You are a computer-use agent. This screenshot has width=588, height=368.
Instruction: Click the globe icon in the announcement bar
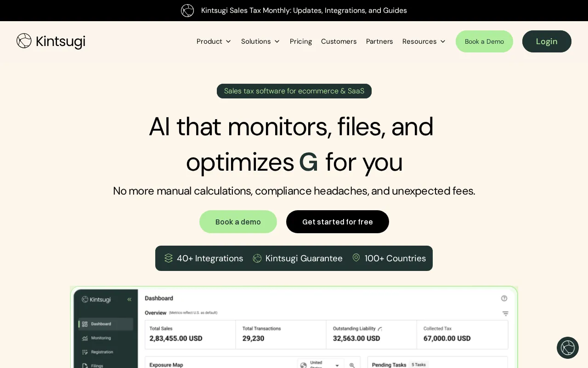pyautogui.click(x=187, y=10)
